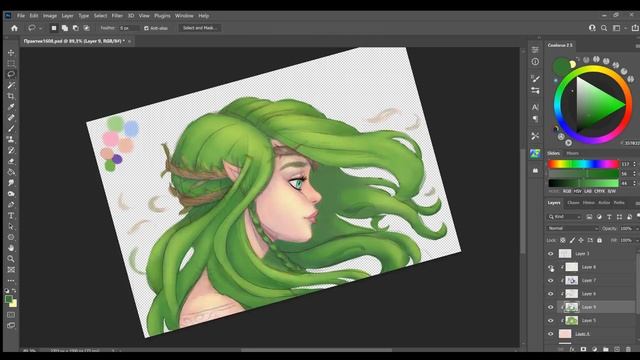
Task: Choose New Selection mode icon
Action: pos(54,28)
